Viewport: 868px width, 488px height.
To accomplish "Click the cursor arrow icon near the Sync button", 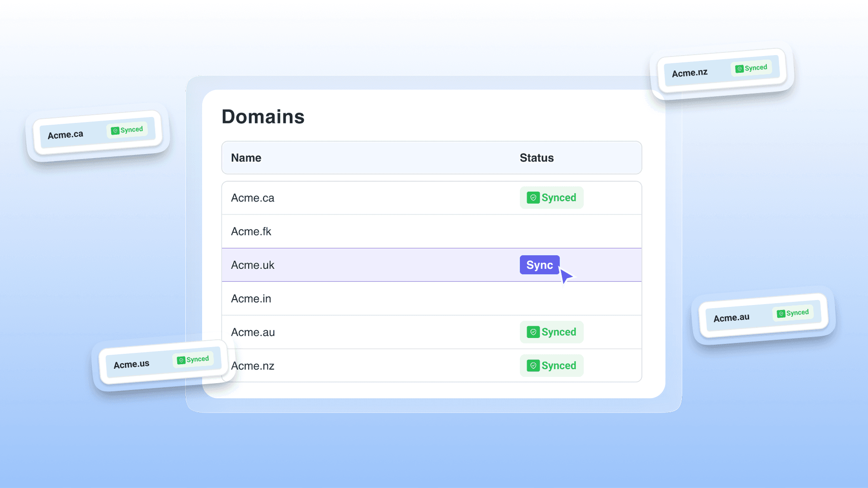I will coord(566,275).
